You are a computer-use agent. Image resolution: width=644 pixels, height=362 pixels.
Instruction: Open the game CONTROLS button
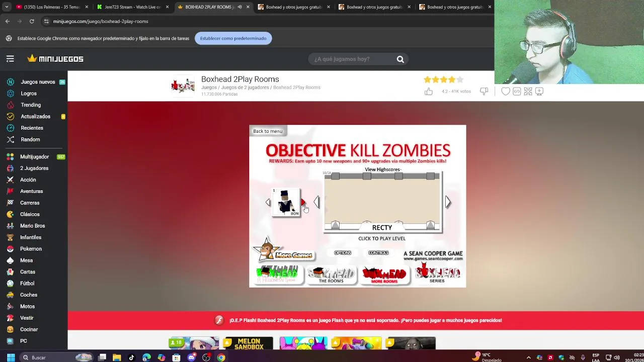click(x=378, y=253)
